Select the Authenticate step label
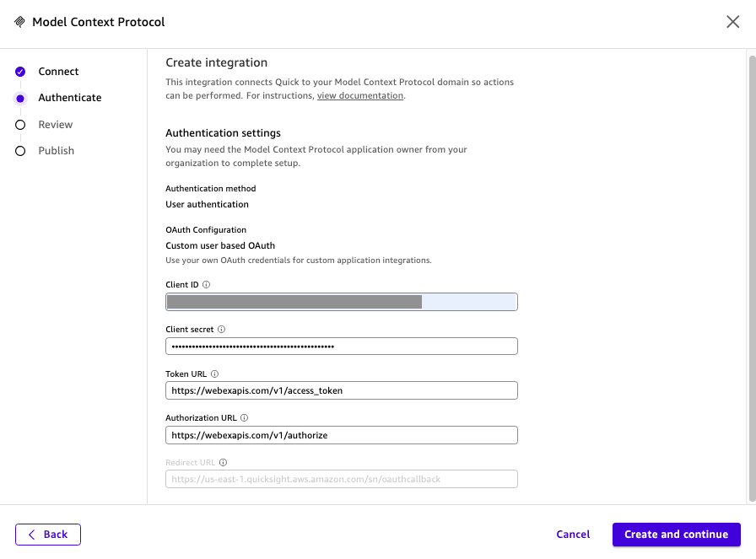The height and width of the screenshot is (559, 756). coord(70,98)
